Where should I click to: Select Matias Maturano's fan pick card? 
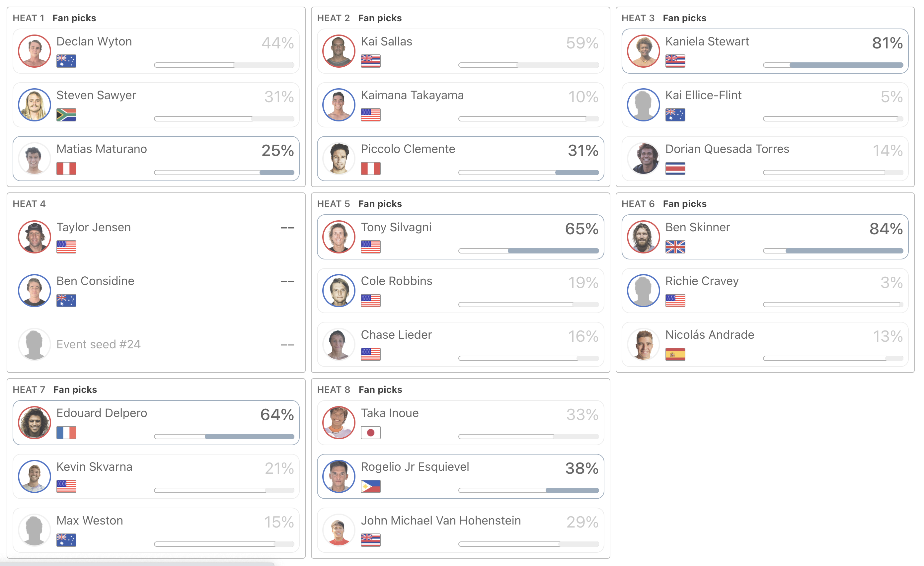point(156,159)
